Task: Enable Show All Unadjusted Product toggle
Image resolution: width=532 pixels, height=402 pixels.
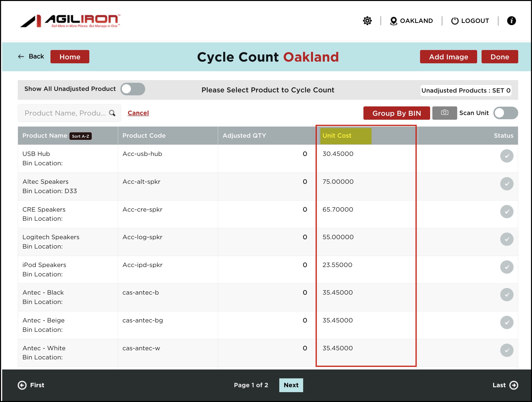Action: pyautogui.click(x=133, y=89)
